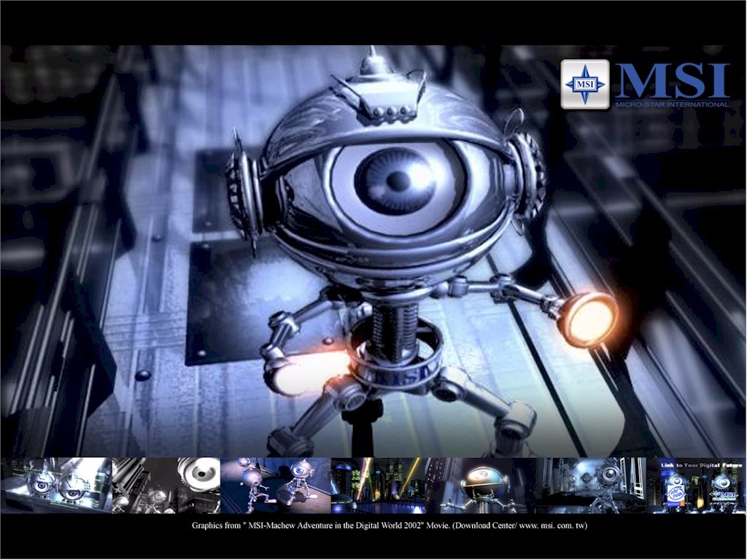Click the "MSI-Machew Adventure in the Digital World 2002" title
This screenshot has width=747, height=560.
tap(336, 526)
